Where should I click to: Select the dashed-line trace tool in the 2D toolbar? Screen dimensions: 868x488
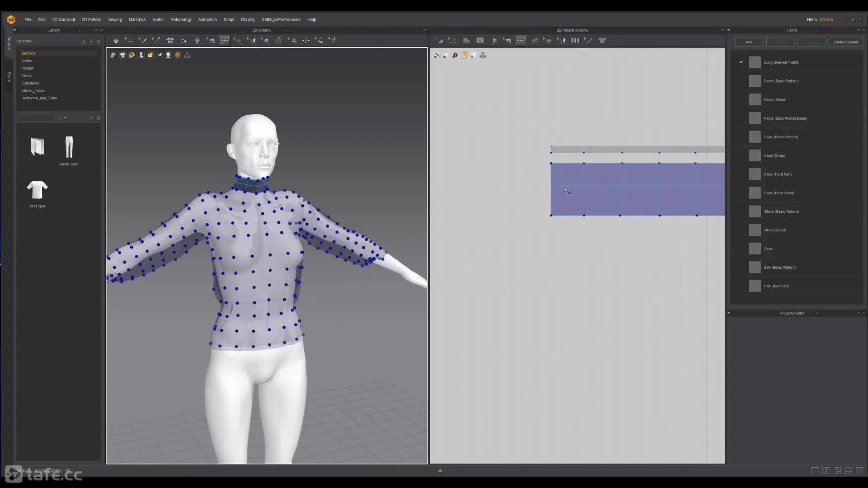click(x=589, y=41)
